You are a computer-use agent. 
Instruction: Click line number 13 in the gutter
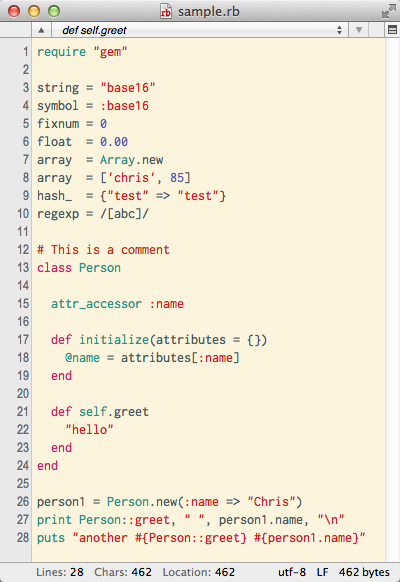23,268
